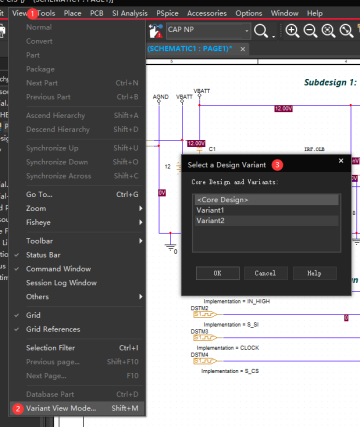Open the PSpice menu
The width and height of the screenshot is (360, 428).
point(167,13)
